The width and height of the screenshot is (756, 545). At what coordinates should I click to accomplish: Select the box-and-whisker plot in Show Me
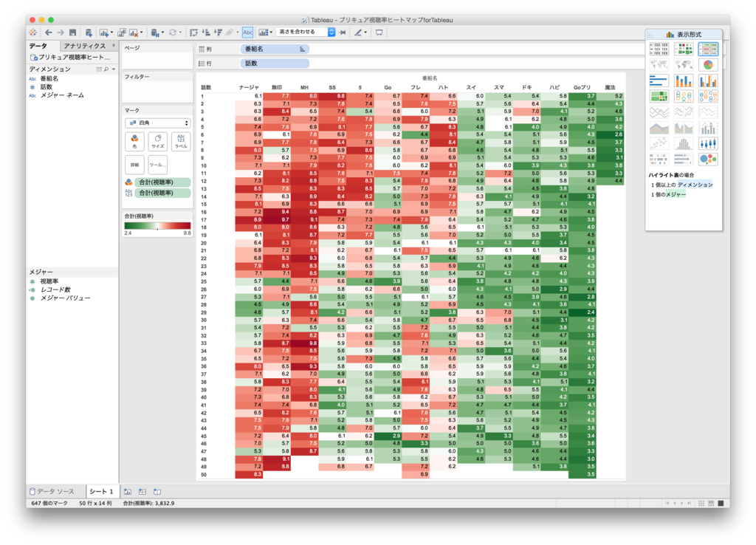tap(708, 144)
